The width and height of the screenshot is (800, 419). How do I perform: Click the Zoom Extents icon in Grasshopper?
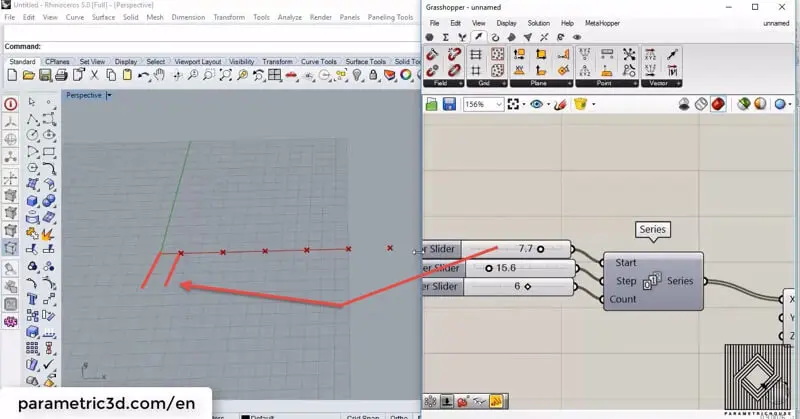pyautogui.click(x=515, y=104)
